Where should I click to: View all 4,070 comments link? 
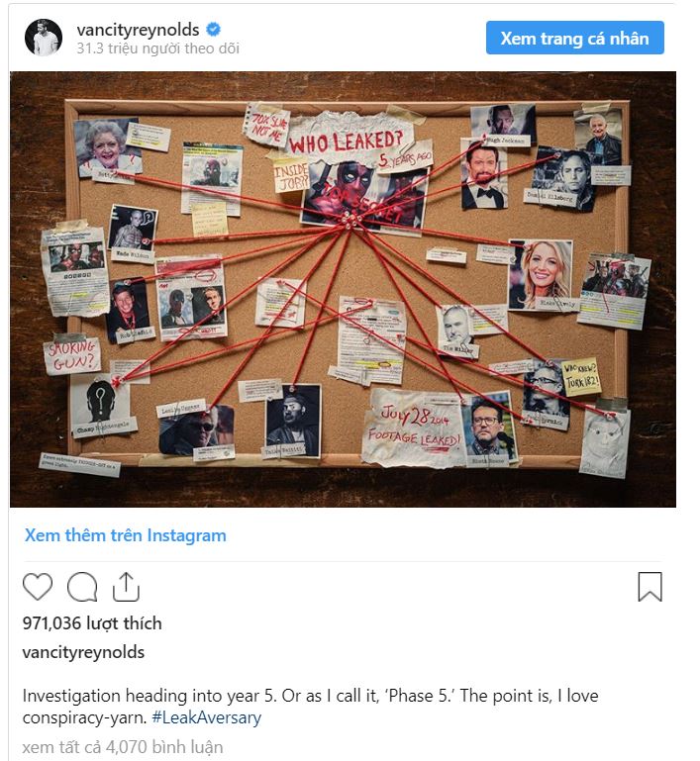click(123, 747)
